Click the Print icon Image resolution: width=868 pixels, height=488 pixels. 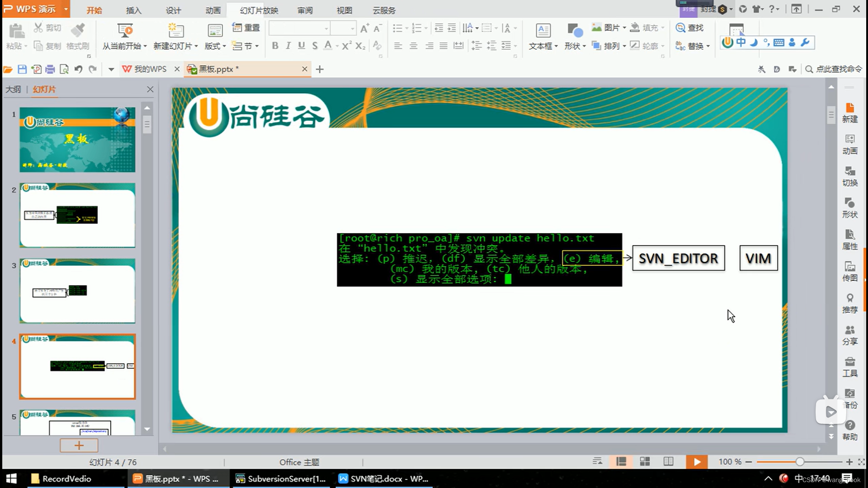click(50, 69)
